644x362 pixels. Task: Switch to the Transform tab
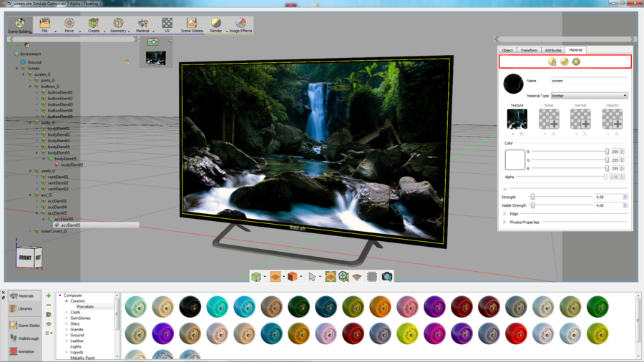(529, 50)
